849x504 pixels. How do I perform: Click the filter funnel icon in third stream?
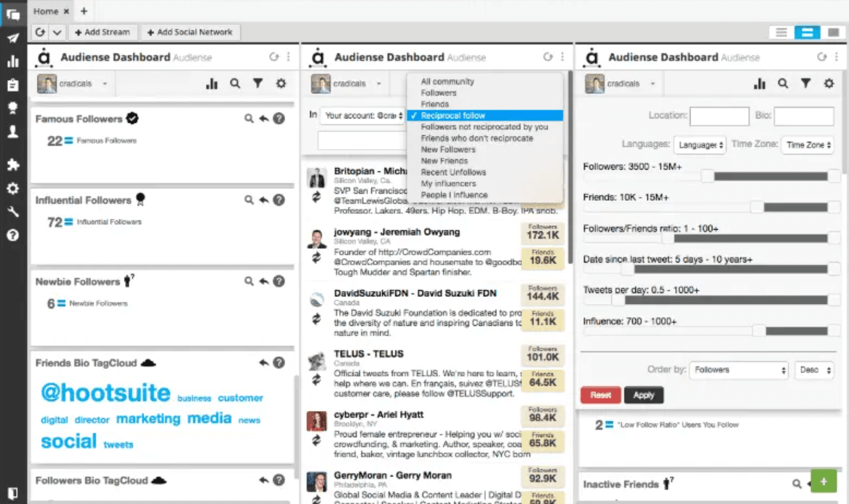(x=805, y=84)
